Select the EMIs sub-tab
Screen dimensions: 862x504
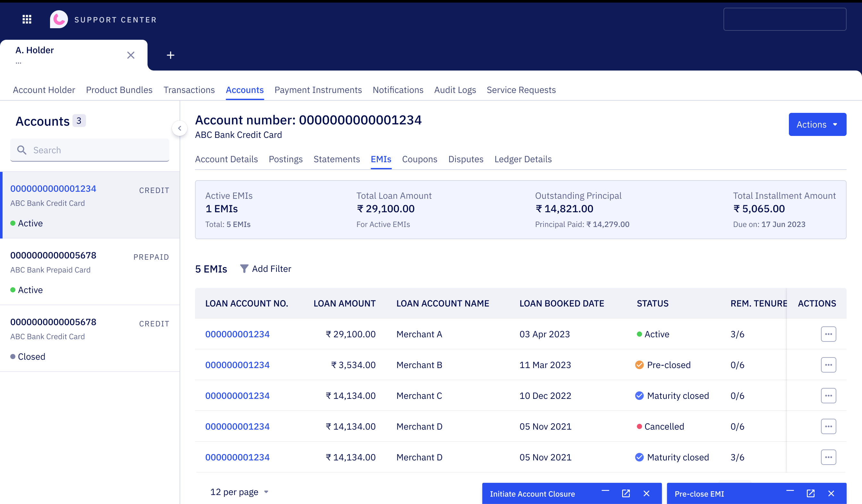click(x=381, y=159)
